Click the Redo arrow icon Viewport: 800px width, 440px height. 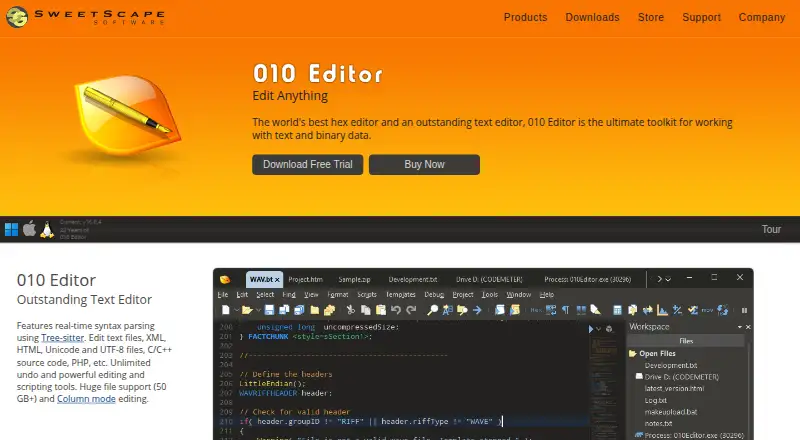pyautogui.click(x=411, y=310)
